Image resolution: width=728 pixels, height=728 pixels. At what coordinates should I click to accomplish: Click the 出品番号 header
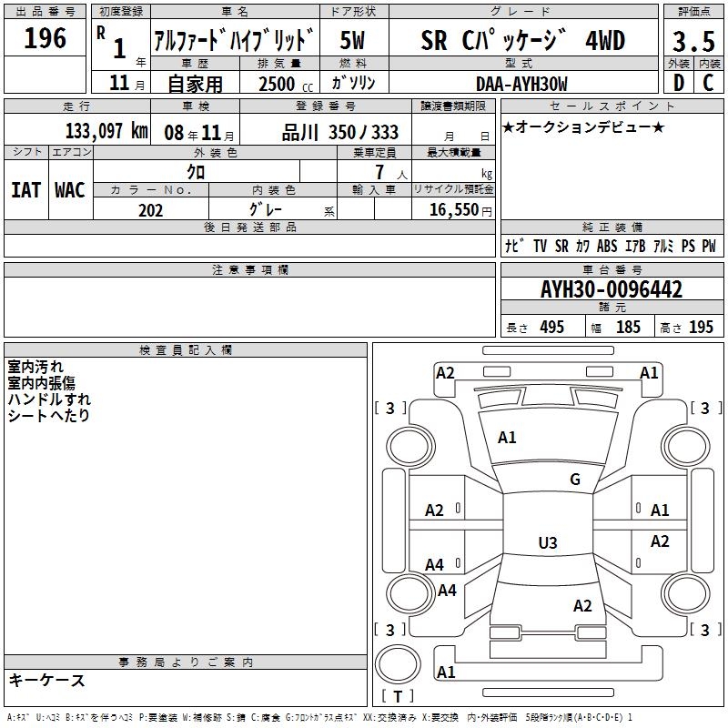[x=45, y=12]
